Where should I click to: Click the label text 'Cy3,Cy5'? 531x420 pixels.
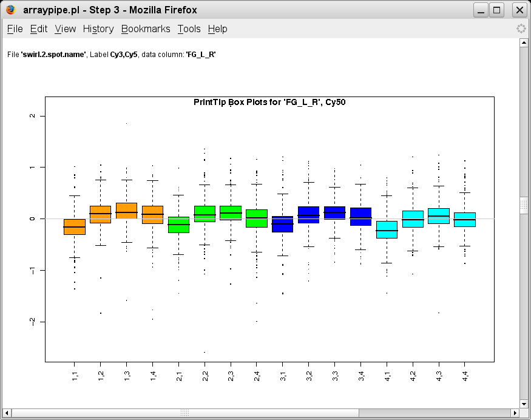(x=124, y=55)
